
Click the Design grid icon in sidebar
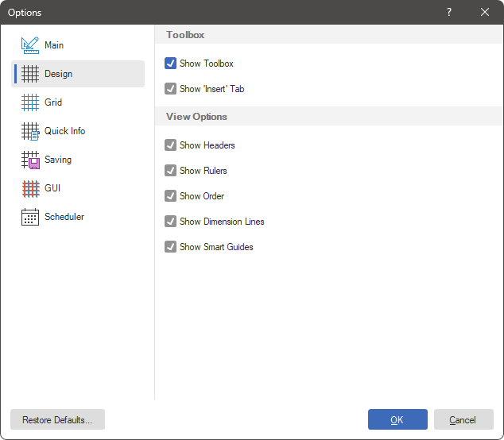click(30, 74)
